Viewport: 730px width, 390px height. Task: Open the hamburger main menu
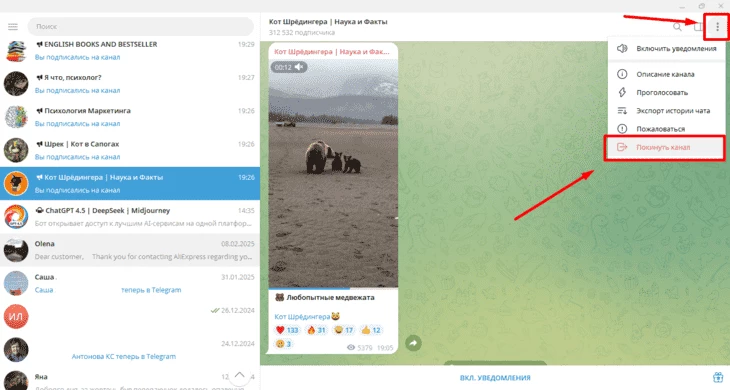click(13, 27)
